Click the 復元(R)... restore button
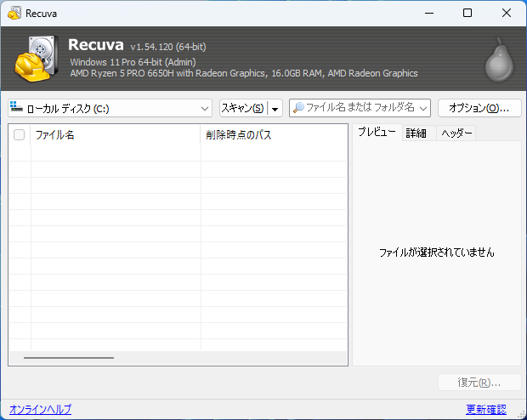The height and width of the screenshot is (420, 527). coord(479,383)
